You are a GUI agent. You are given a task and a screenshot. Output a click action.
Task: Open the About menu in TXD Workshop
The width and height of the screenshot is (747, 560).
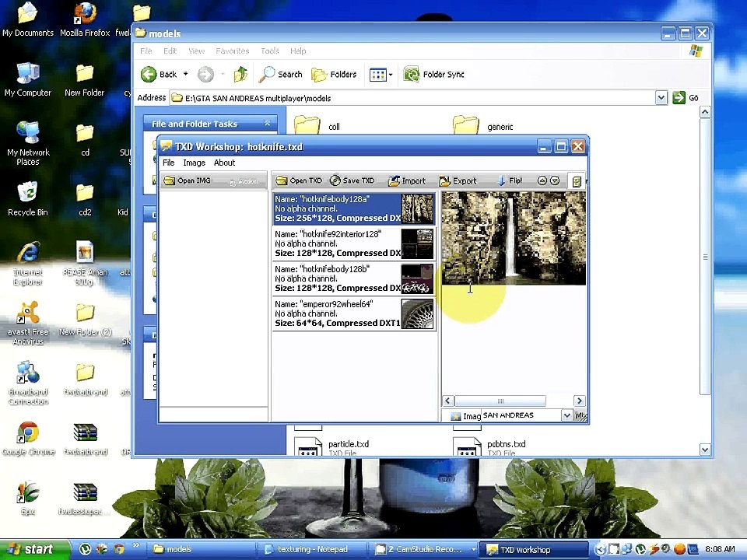pyautogui.click(x=224, y=163)
